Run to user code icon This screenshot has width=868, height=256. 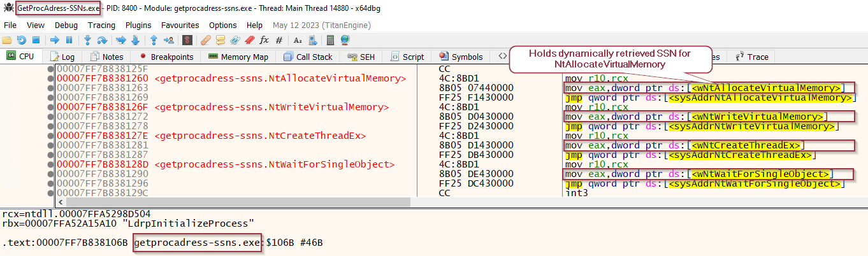click(x=169, y=39)
